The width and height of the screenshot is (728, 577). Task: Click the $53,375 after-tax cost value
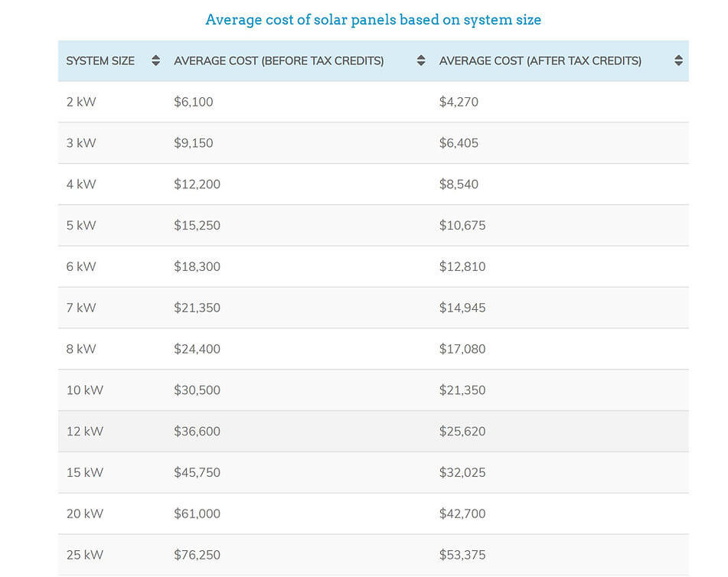[462, 555]
